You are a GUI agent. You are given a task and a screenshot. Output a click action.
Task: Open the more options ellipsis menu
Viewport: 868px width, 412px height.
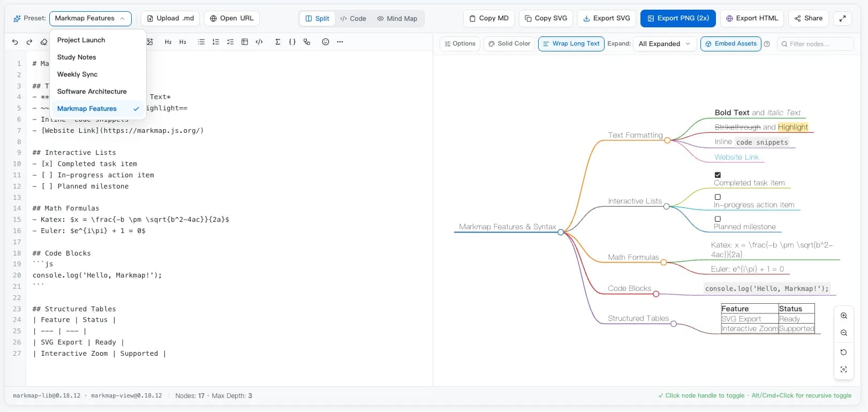(x=340, y=42)
